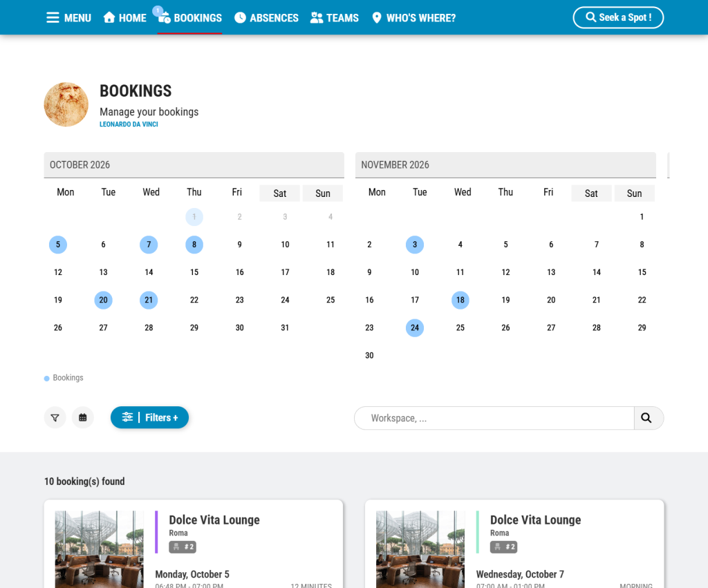The image size is (708, 588).
Task: Open the Leonardo Da Vinci name link
Action: pyautogui.click(x=129, y=124)
